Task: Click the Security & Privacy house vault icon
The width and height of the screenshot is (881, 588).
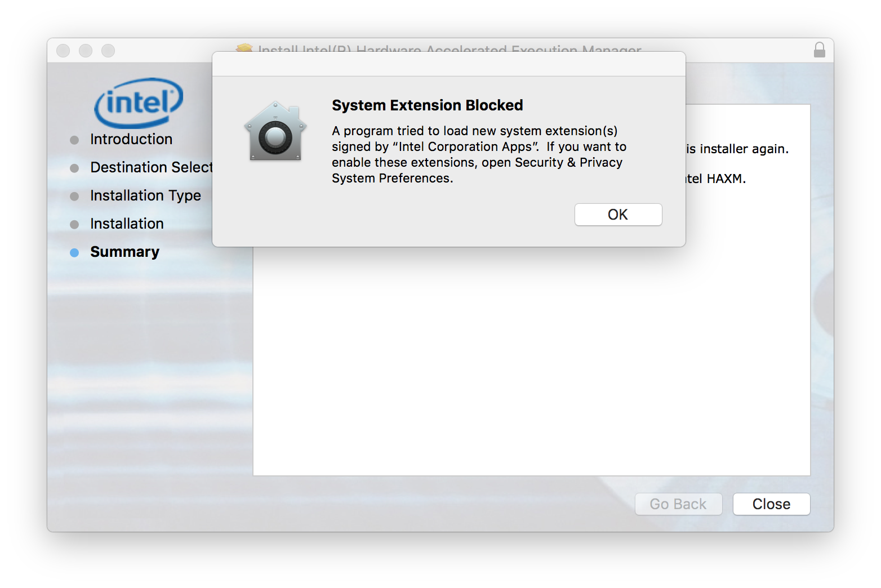Action: click(275, 131)
